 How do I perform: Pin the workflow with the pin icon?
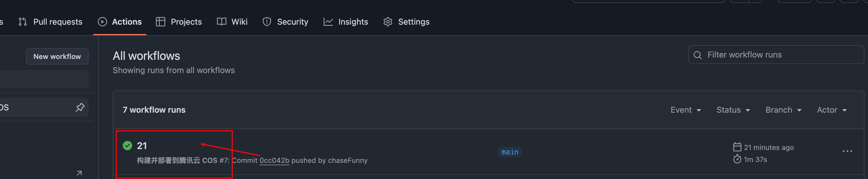[x=80, y=107]
